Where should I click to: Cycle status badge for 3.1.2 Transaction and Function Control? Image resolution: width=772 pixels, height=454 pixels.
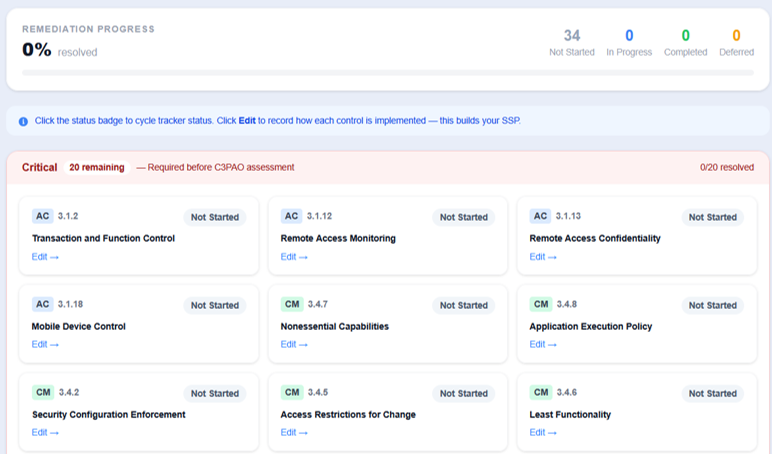tap(215, 217)
